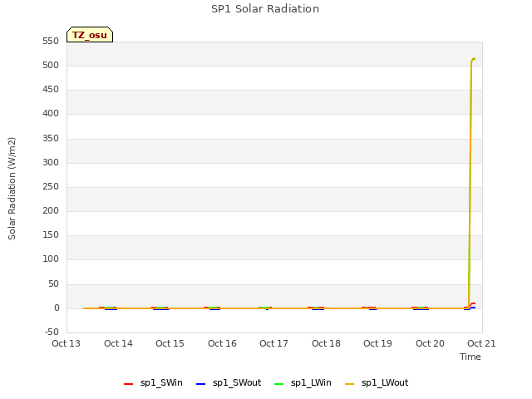
Task: Click the 350 y-axis tick label
Action: (x=51, y=138)
